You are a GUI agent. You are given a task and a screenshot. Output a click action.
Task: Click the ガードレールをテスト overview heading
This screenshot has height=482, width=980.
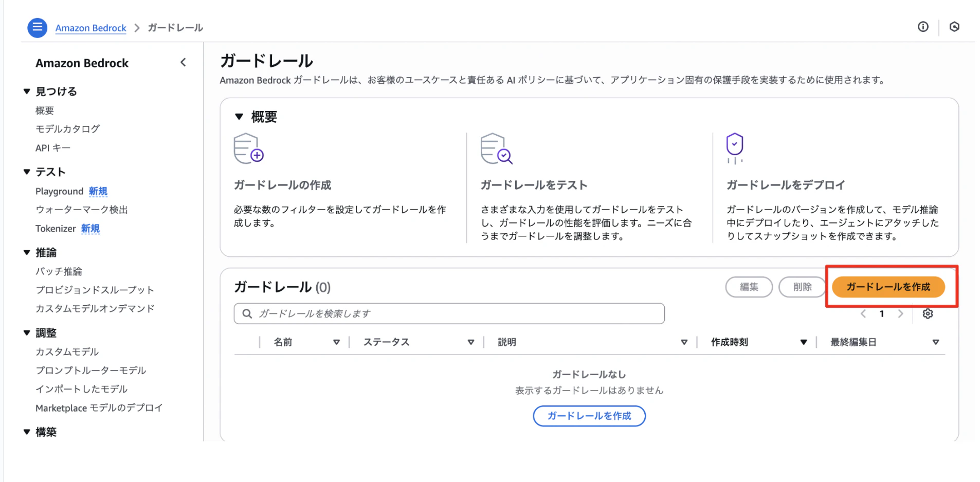(x=534, y=185)
